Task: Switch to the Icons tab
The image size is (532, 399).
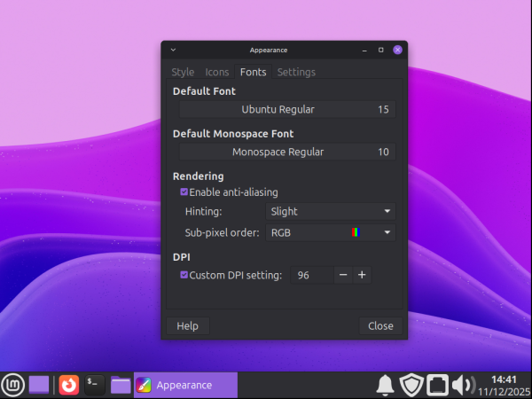Action: (x=217, y=72)
